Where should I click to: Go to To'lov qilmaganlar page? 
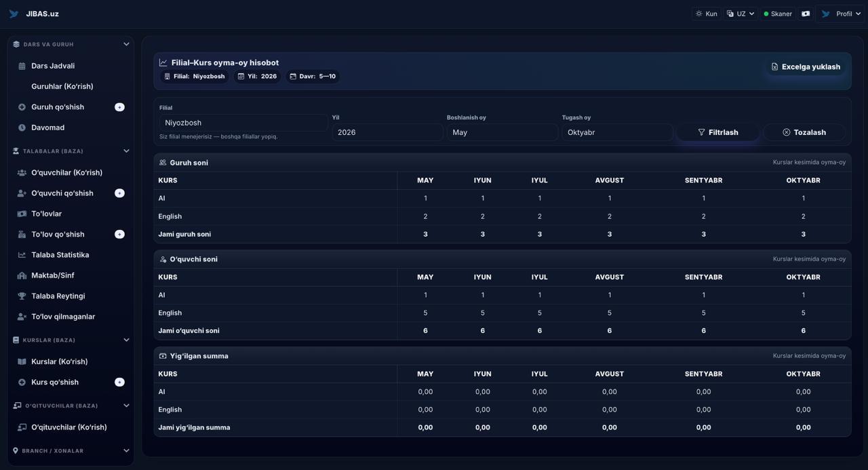pyautogui.click(x=63, y=317)
